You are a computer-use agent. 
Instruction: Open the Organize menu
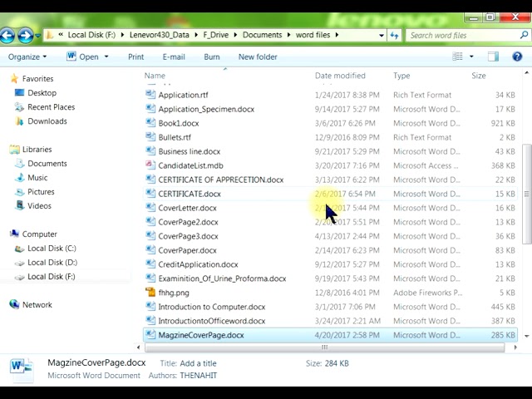pyautogui.click(x=27, y=57)
